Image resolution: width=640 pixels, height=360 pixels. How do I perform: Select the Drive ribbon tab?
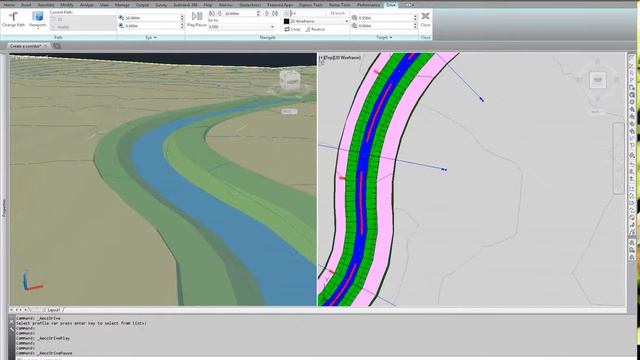tap(391, 5)
